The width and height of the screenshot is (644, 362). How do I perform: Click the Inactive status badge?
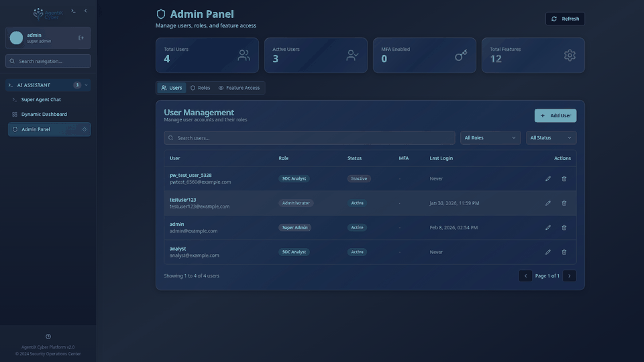[359, 178]
